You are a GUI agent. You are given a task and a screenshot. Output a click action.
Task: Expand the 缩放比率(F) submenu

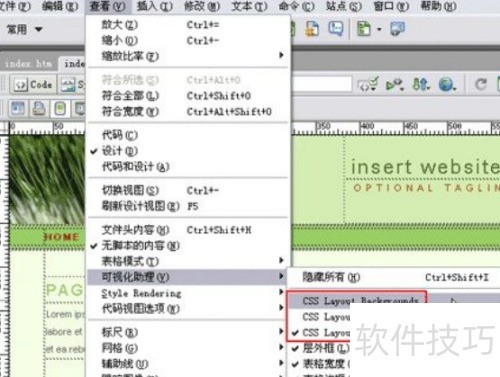[x=188, y=56]
